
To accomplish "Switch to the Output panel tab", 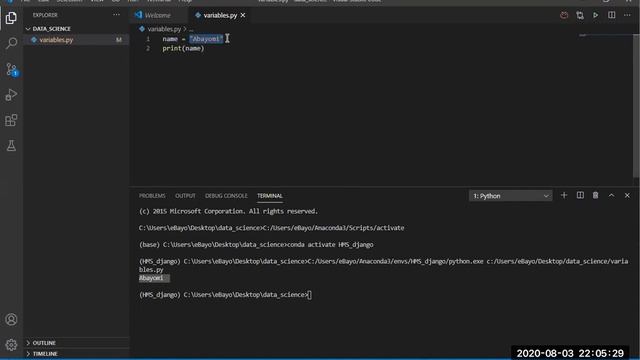I will pos(185,196).
